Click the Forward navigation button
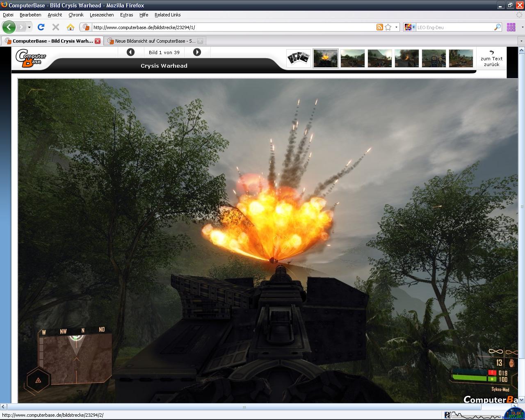This screenshot has height=420, width=525. (x=21, y=27)
